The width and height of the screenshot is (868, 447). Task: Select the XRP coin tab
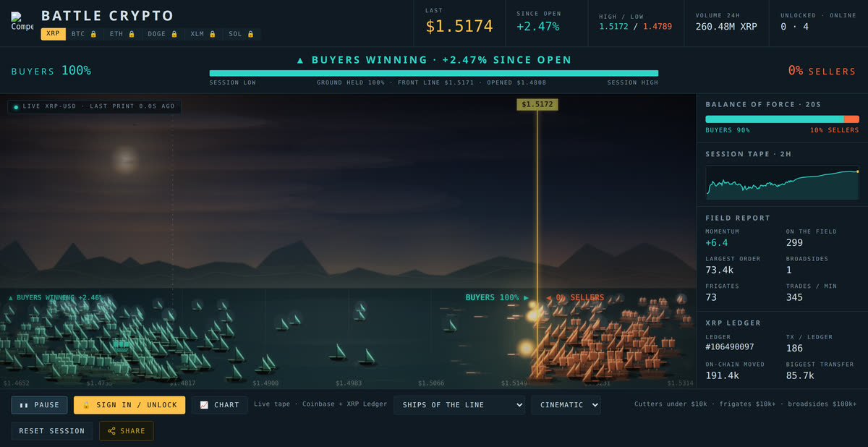pos(53,34)
